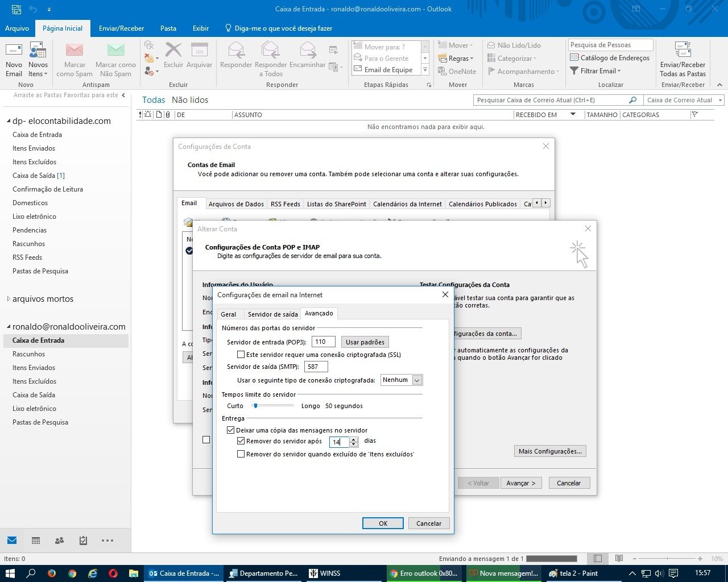Click Marcar como Spam icon
The image size is (728, 582).
75,59
